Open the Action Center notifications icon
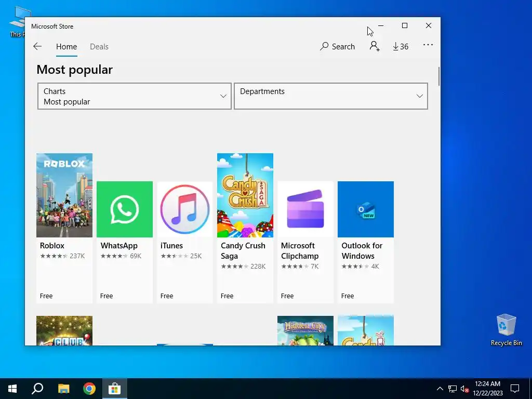The width and height of the screenshot is (532, 399). (x=515, y=389)
